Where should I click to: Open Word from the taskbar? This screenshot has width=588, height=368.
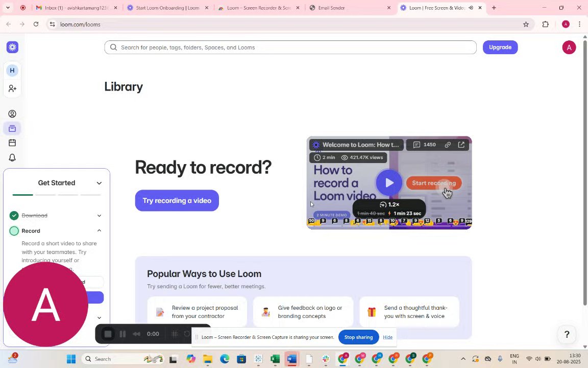[x=292, y=359]
